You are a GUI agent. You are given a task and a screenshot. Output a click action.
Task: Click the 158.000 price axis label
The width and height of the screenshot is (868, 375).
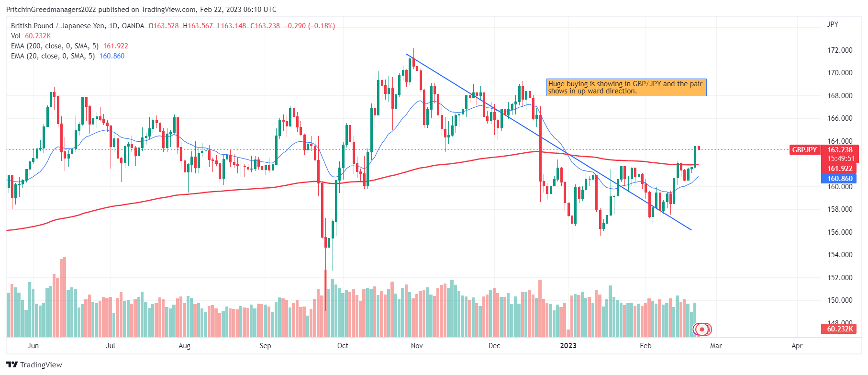(x=840, y=209)
